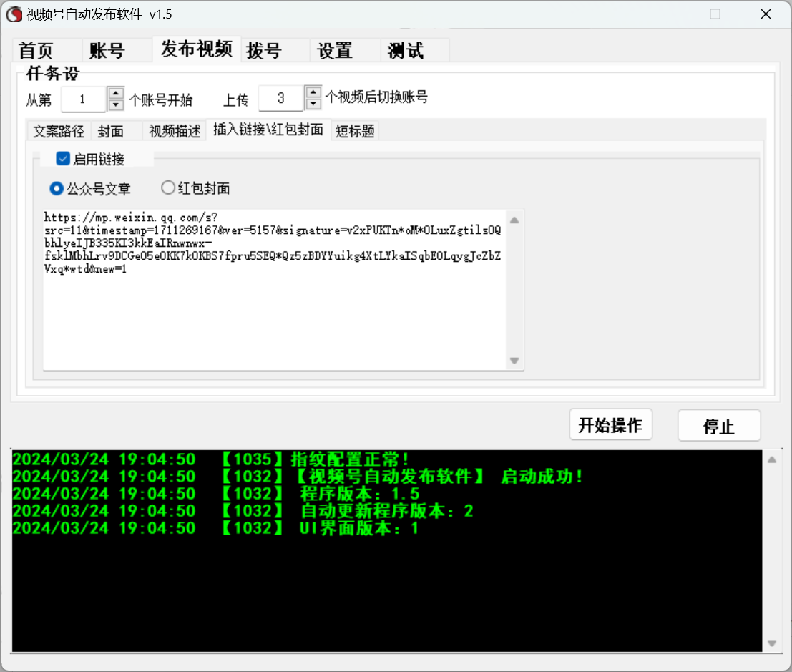Increase the starting account number spinner
Image resolution: width=792 pixels, height=672 pixels.
116,92
